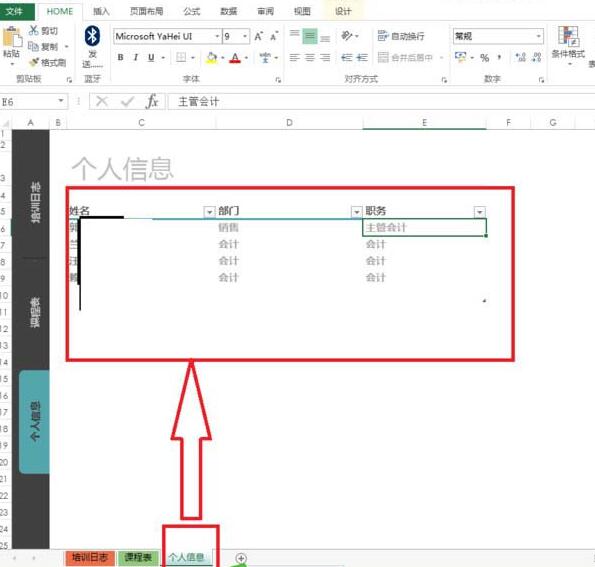Click the Cut (剪切) scissors icon
The width and height of the screenshot is (595, 567).
pos(34,30)
